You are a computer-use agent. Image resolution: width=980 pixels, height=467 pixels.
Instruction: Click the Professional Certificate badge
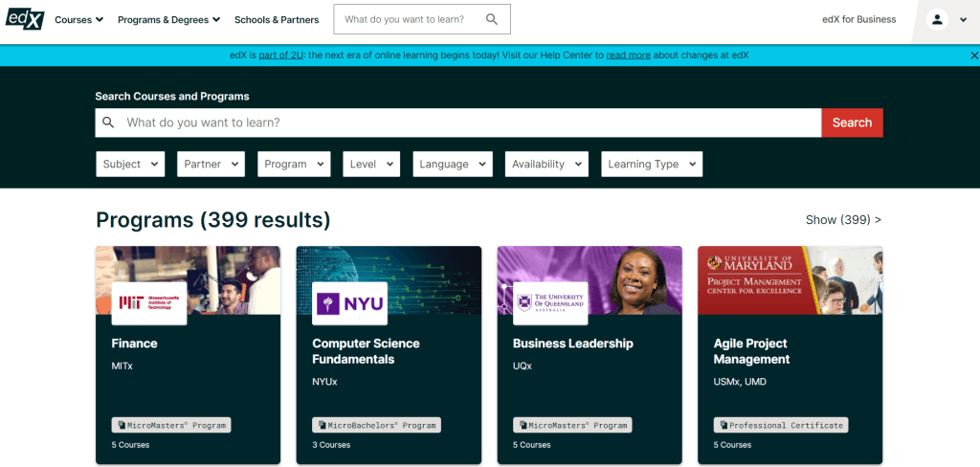tap(781, 425)
